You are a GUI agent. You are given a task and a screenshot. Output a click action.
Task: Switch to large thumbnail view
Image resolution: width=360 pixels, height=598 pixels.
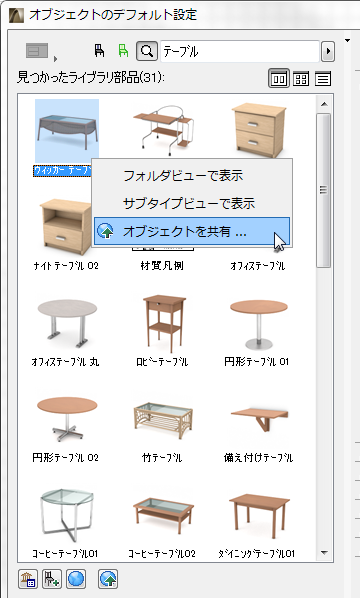pyautogui.click(x=278, y=79)
